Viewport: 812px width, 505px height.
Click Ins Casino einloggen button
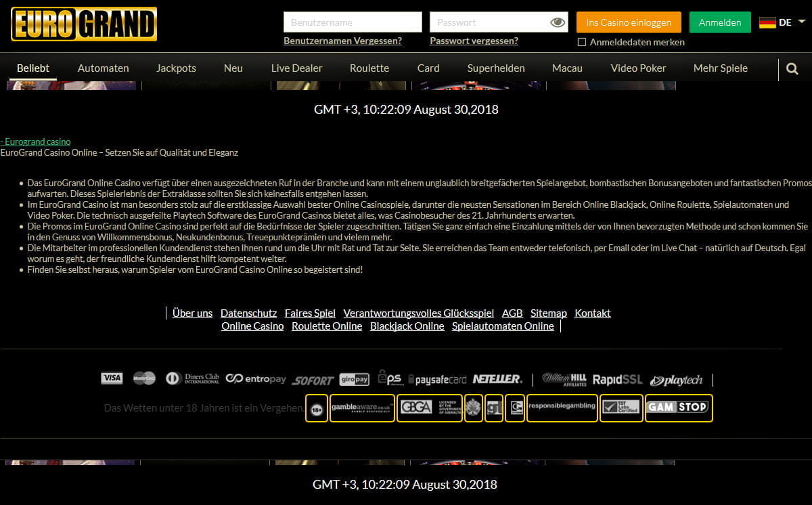(x=629, y=22)
